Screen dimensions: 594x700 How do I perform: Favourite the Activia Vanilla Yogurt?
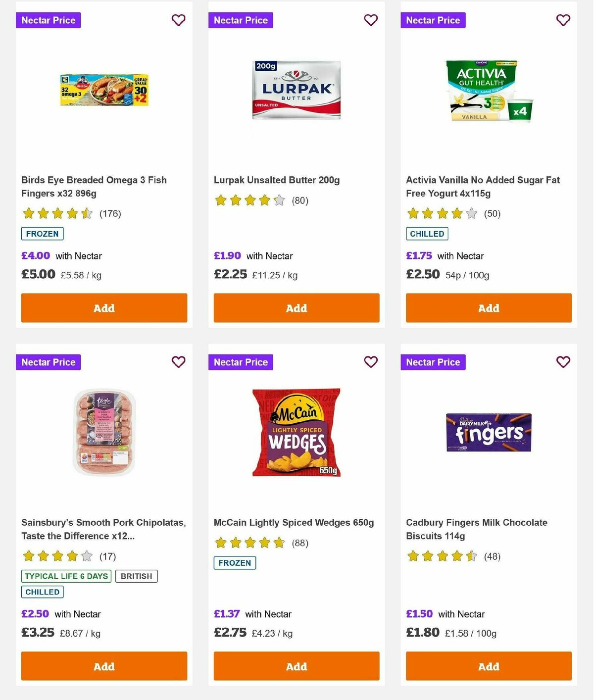click(x=563, y=20)
